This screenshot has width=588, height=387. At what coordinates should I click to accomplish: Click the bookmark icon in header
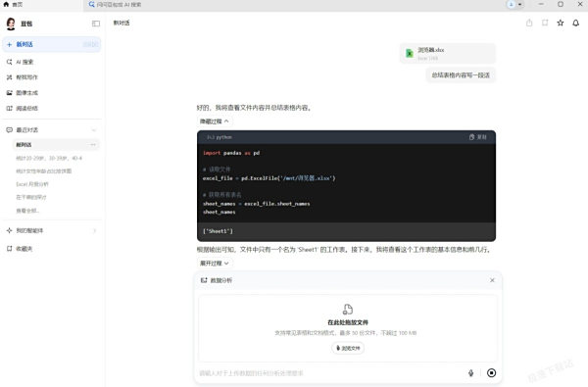point(545,23)
